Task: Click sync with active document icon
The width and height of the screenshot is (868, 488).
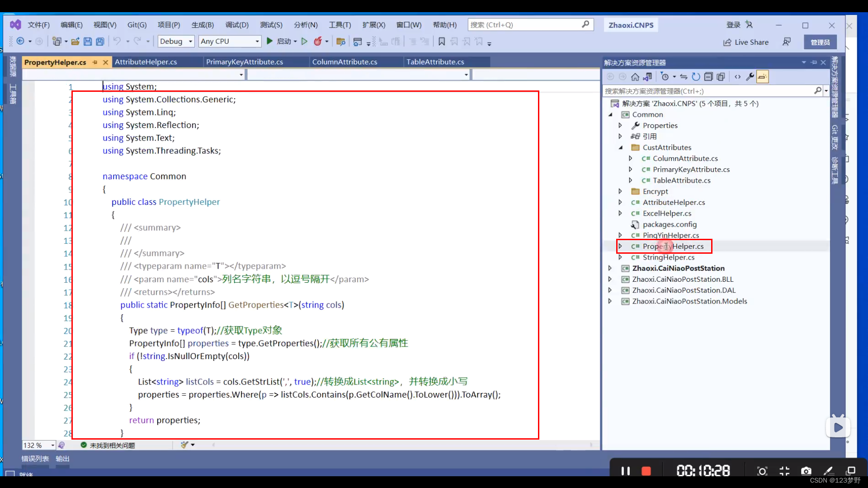Action: [x=684, y=77]
